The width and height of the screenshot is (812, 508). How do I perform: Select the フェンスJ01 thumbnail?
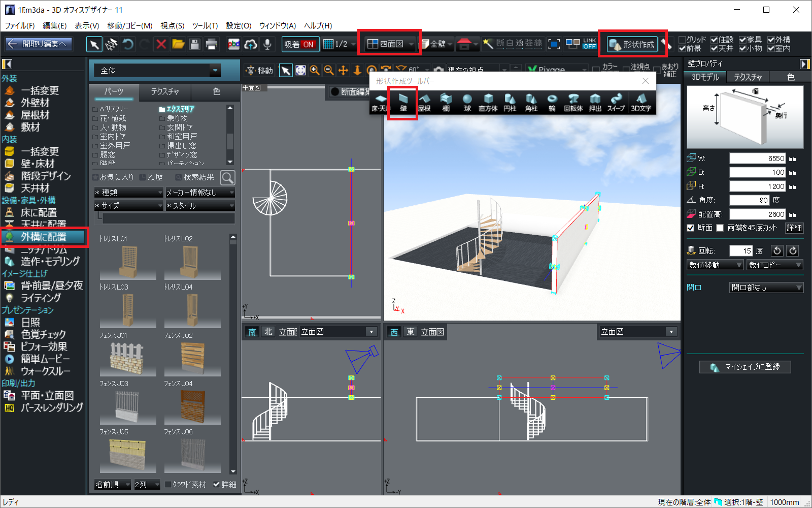[x=128, y=358]
